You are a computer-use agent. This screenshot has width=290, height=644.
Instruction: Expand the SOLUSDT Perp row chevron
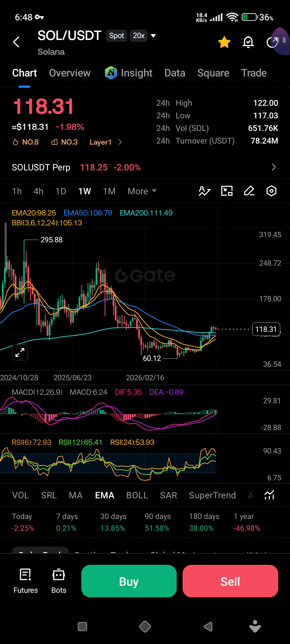click(274, 167)
